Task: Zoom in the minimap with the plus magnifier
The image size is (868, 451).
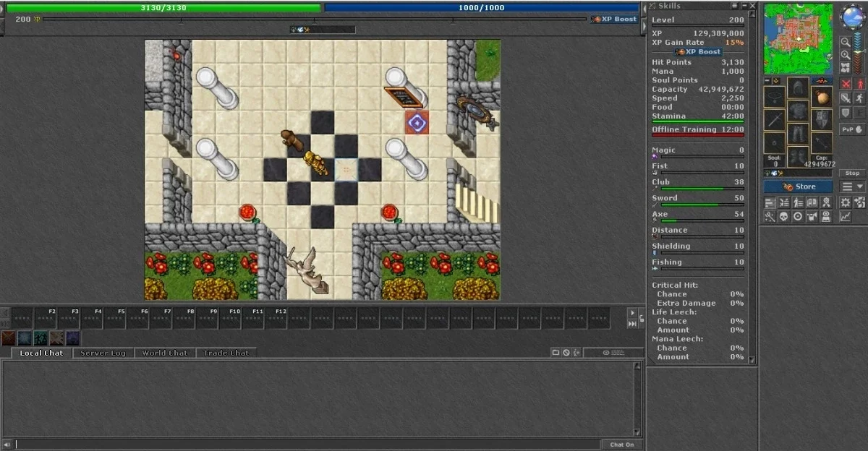Action: click(846, 54)
